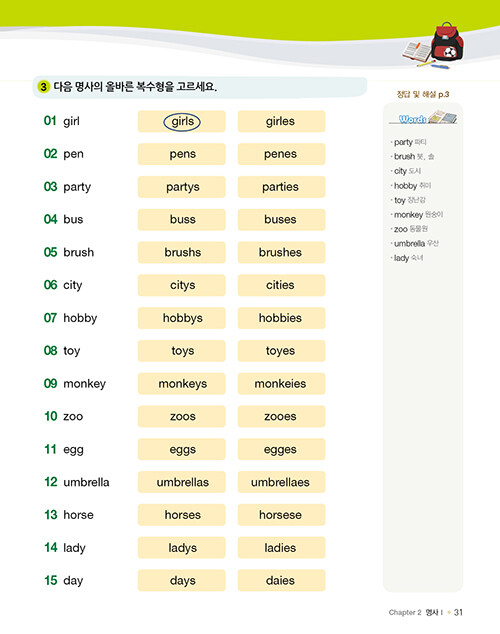Click page number 31 in footer
The image size is (500, 634).
[x=458, y=612]
